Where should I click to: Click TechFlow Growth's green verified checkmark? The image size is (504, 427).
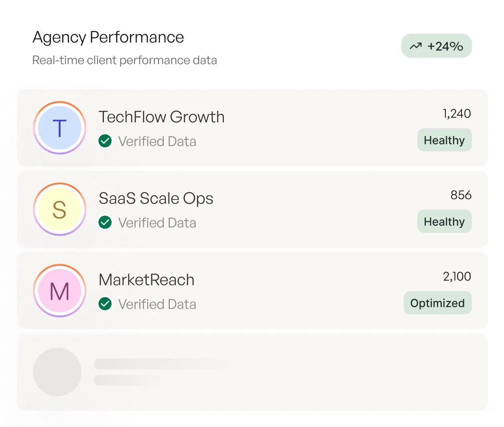point(105,141)
